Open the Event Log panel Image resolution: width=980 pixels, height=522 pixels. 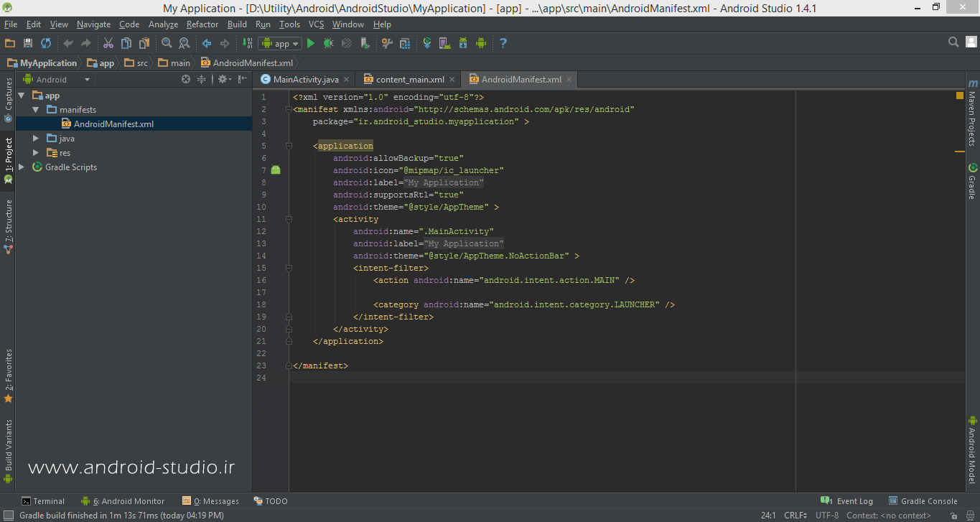pyautogui.click(x=846, y=501)
